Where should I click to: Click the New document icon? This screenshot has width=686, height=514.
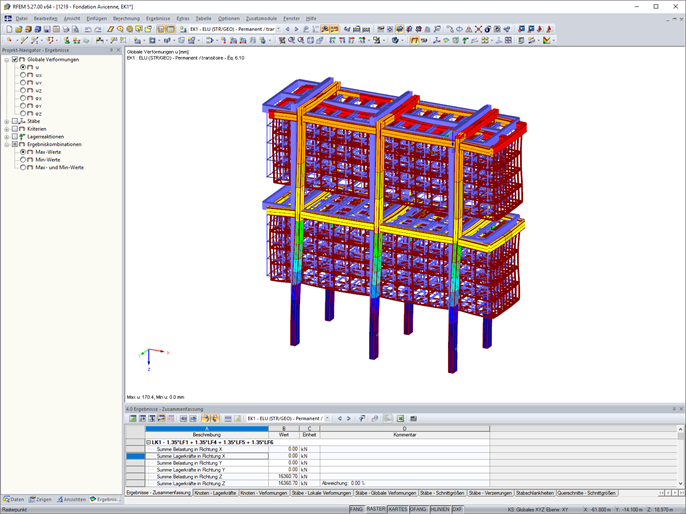click(x=9, y=29)
